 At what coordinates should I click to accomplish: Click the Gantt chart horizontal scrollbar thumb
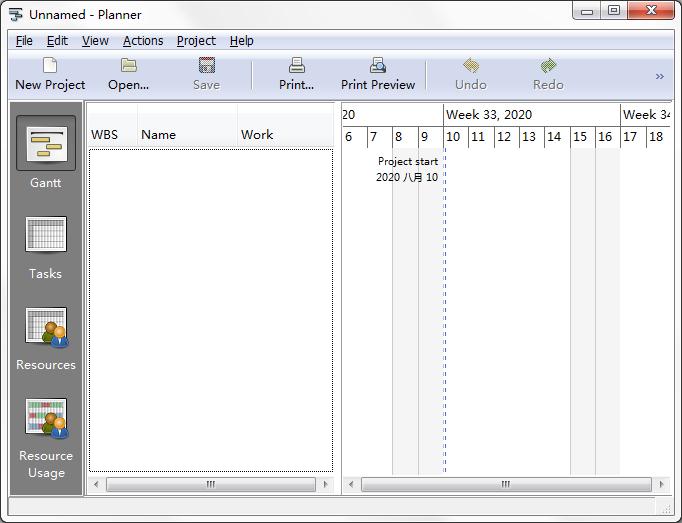tap(506, 484)
